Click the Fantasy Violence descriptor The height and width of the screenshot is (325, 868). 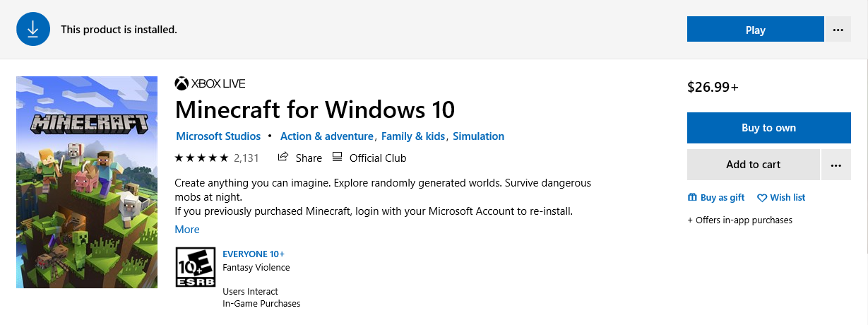point(256,267)
